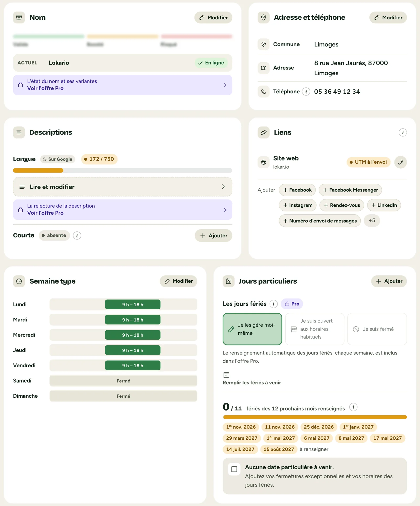Add a Rendez-vous link
Image resolution: width=420 pixels, height=506 pixels.
pyautogui.click(x=342, y=205)
